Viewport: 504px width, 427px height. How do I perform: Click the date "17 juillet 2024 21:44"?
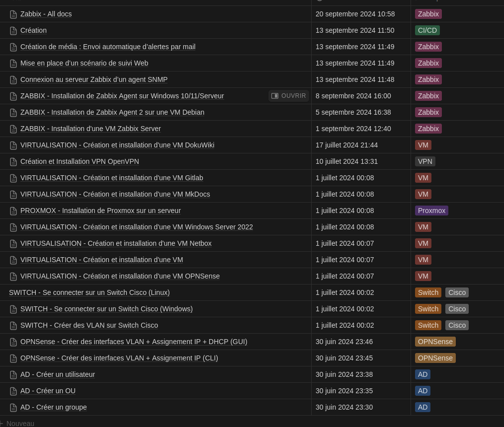coord(346,145)
